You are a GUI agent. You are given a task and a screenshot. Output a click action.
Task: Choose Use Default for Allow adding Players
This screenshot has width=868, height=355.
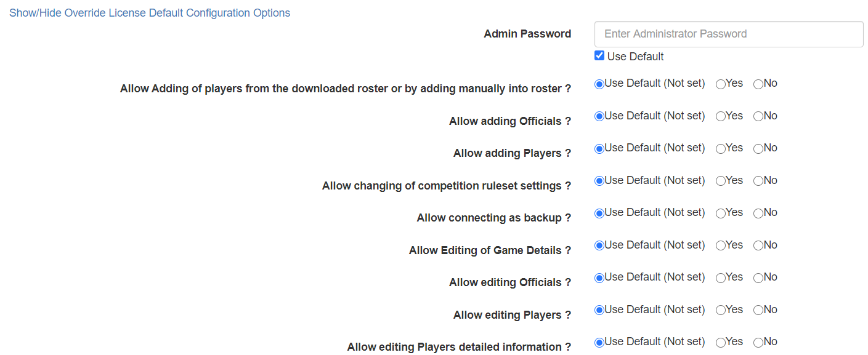pyautogui.click(x=599, y=149)
